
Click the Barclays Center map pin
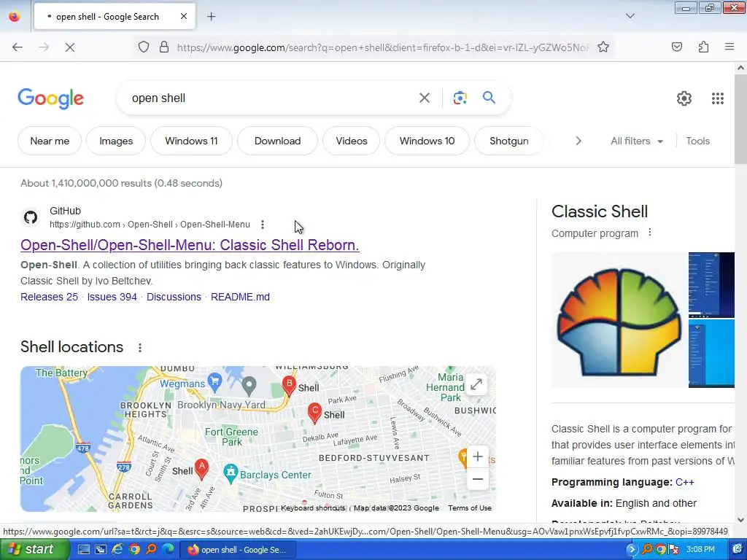coord(231,474)
